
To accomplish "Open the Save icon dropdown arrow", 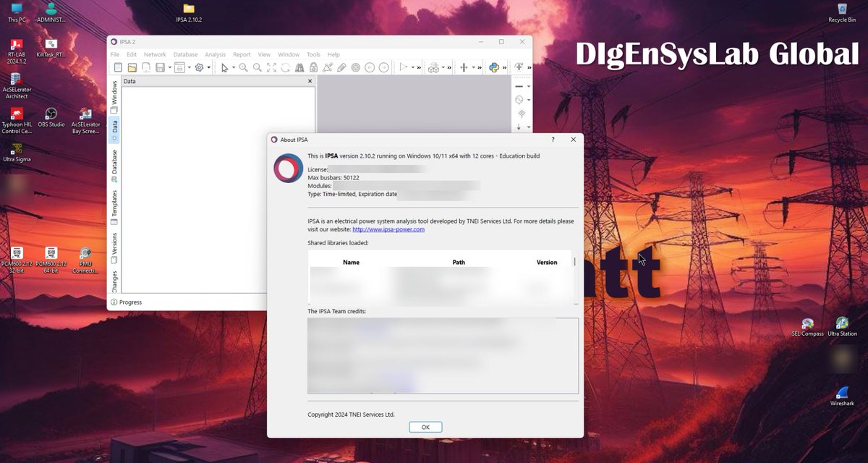I will (170, 67).
